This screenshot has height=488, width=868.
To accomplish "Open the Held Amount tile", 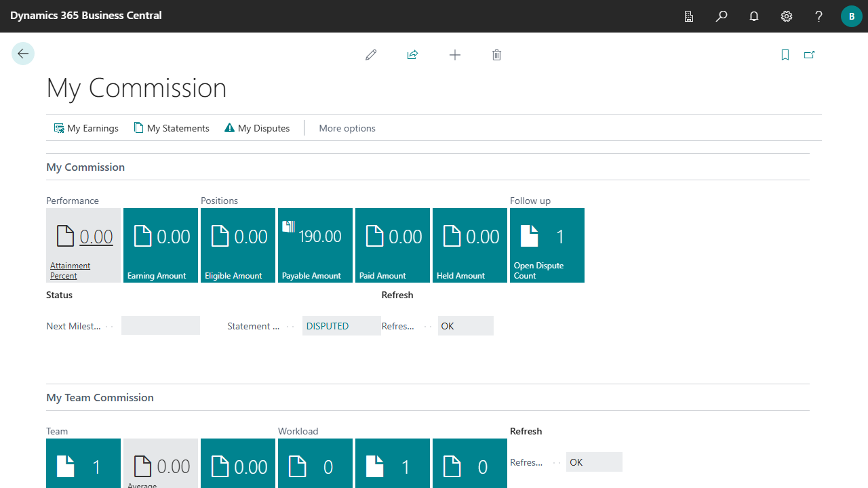I will tap(470, 245).
